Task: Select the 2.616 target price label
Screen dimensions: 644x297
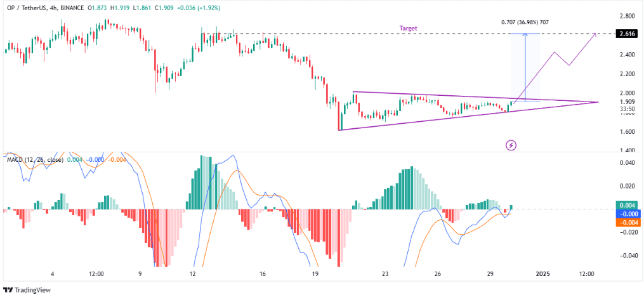Action: [628, 34]
